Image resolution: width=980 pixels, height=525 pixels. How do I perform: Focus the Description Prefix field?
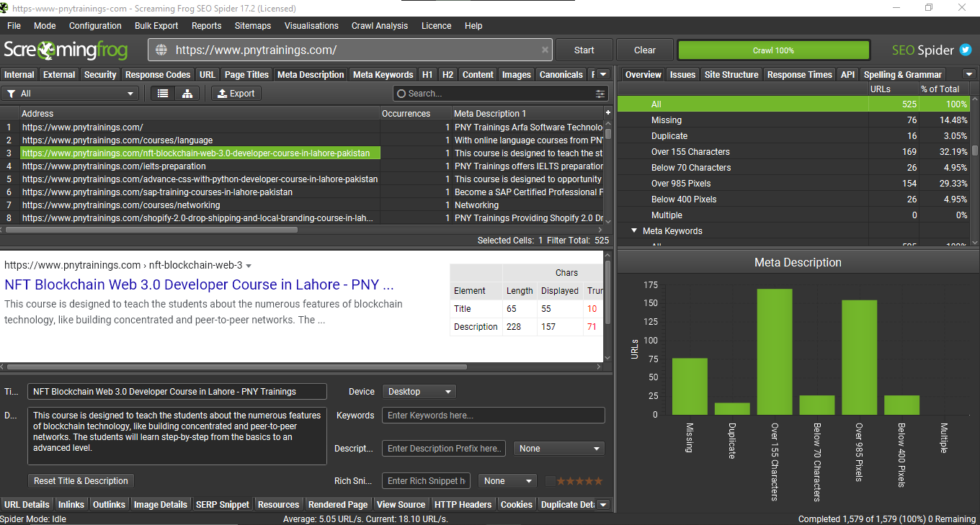(x=444, y=449)
